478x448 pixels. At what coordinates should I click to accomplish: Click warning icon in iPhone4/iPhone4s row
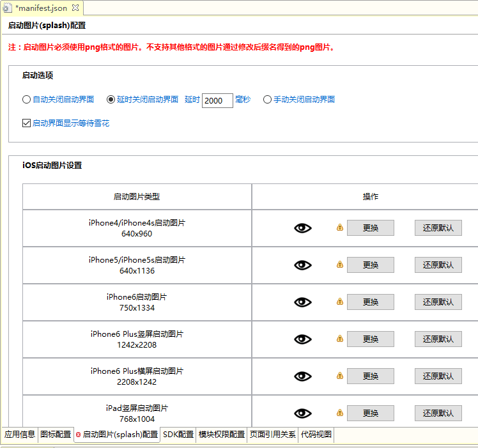[340, 228]
